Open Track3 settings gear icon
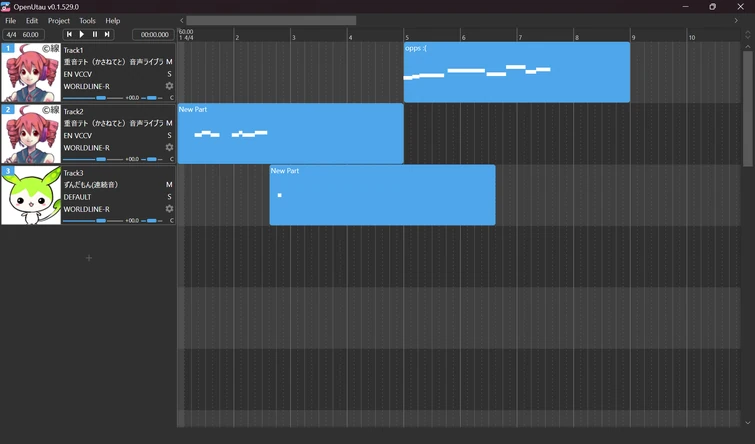The image size is (755, 444). (x=169, y=209)
